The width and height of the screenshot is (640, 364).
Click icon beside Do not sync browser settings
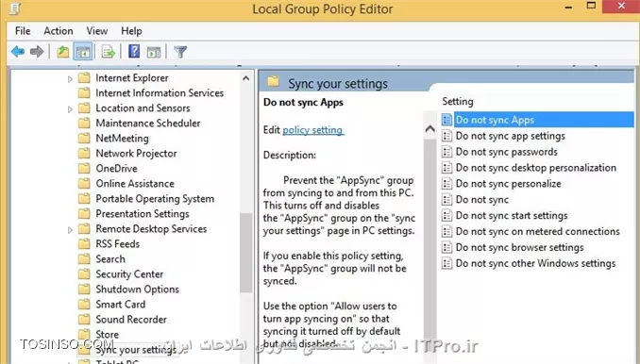(446, 247)
